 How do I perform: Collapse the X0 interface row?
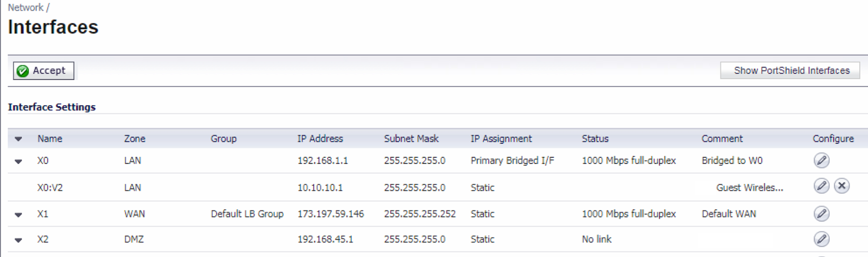[x=18, y=161]
